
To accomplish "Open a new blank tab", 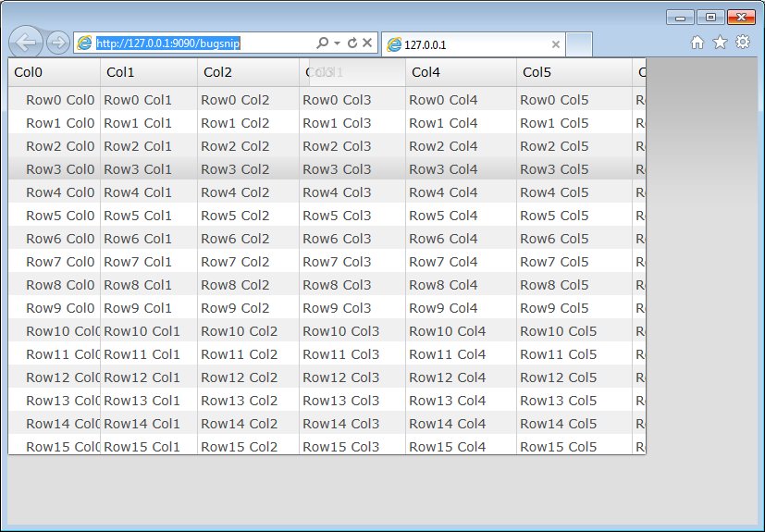I will [578, 44].
